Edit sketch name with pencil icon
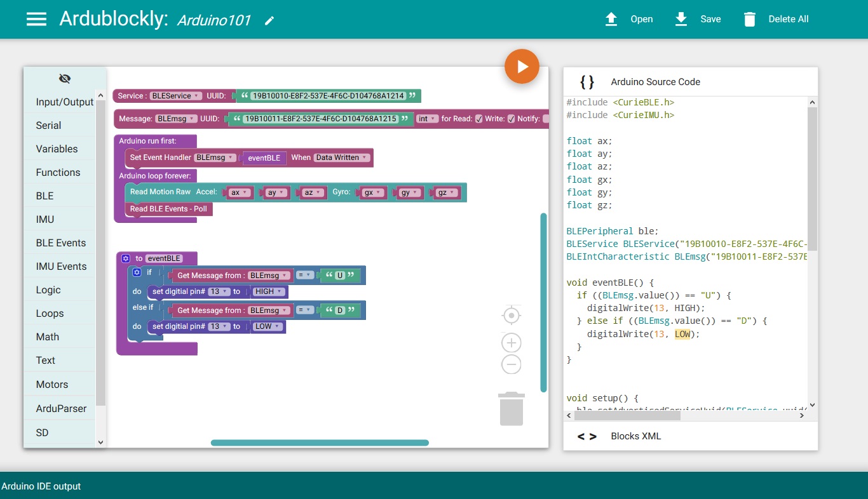This screenshot has width=868, height=499. 269,20
